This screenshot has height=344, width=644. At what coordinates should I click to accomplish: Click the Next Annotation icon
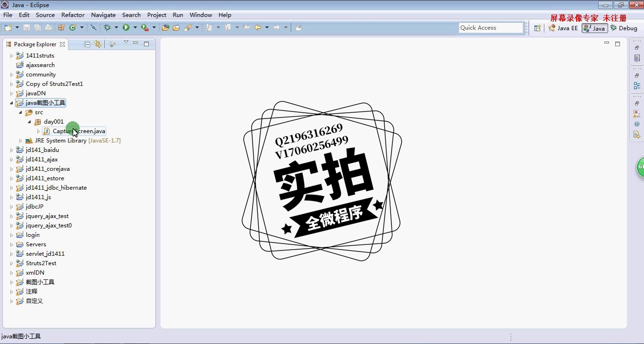(x=209, y=27)
